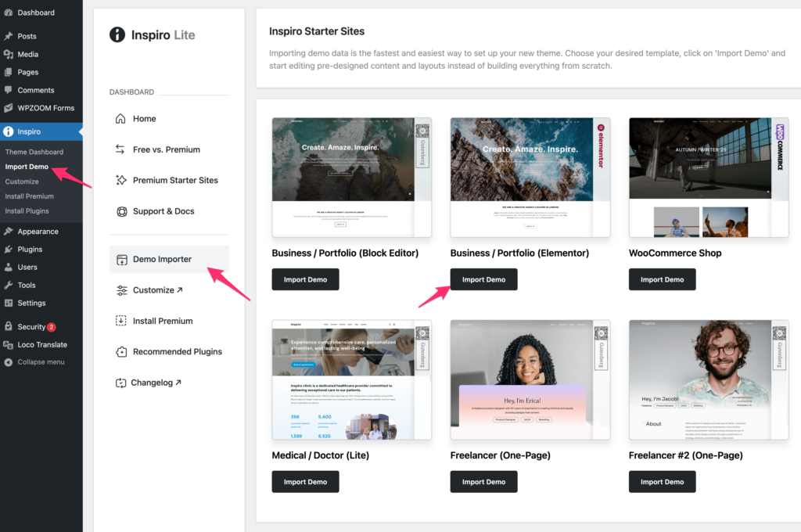
Task: Click the Premium Starter Sites sparkle icon
Action: pos(121,180)
